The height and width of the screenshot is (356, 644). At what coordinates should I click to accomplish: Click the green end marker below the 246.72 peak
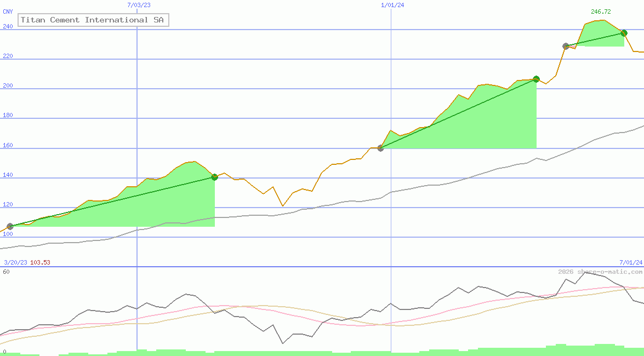pyautogui.click(x=624, y=33)
